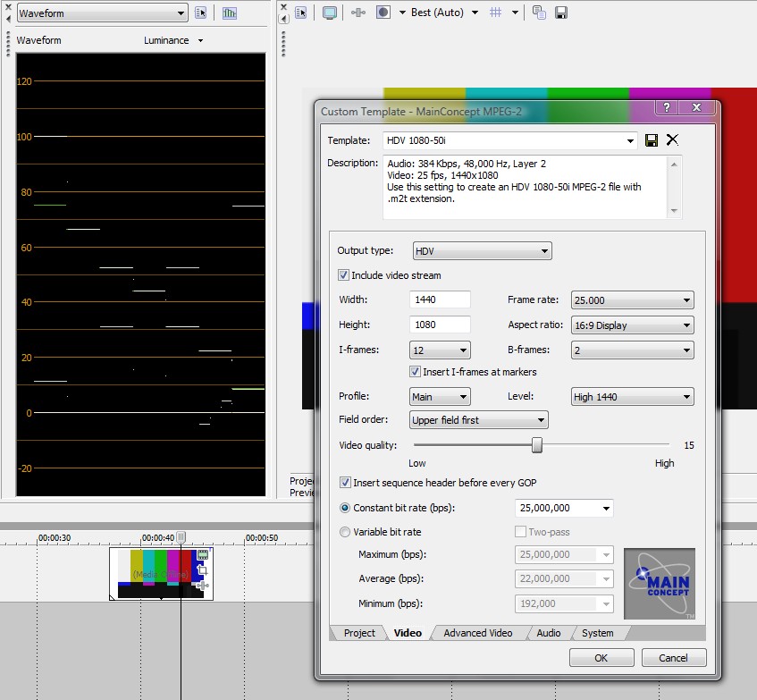
Task: Toggle Include video stream checkbox
Action: 343,275
